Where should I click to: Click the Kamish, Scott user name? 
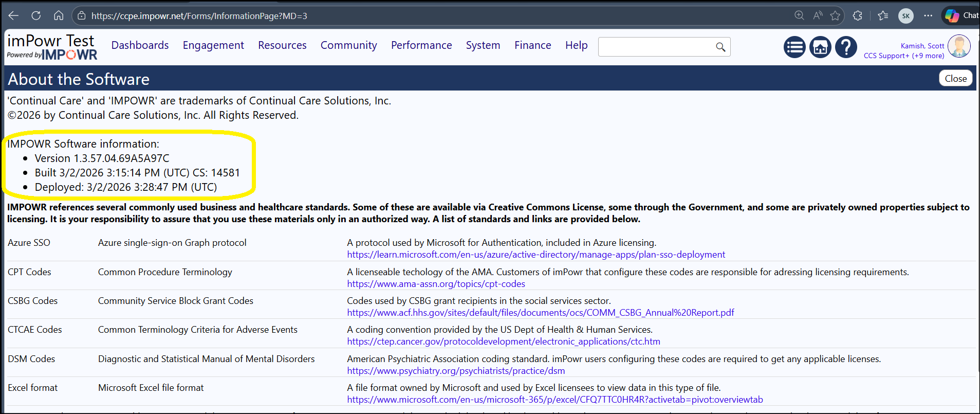coord(922,46)
